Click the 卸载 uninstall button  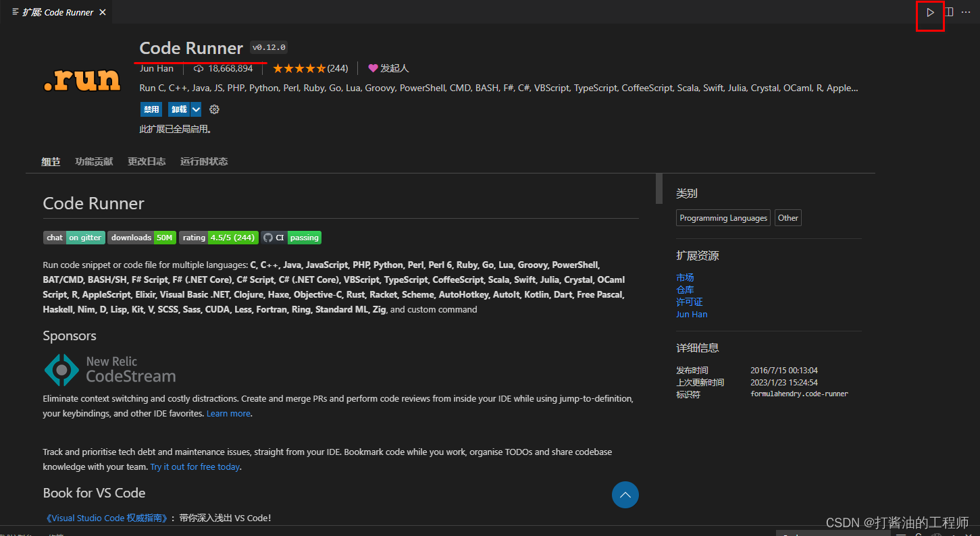[x=179, y=109]
